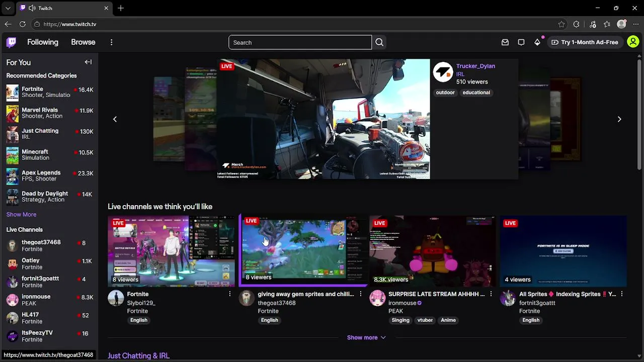Open the Fortnite category icon in sidebar

coord(13,92)
